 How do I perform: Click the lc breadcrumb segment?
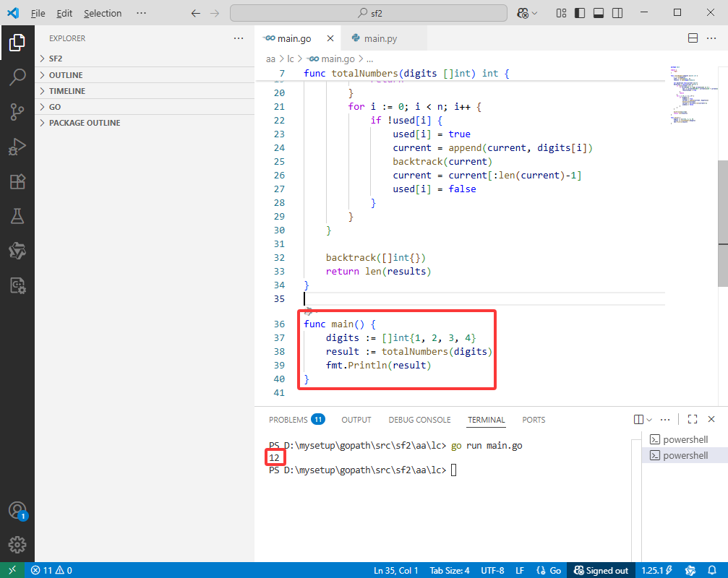point(291,59)
